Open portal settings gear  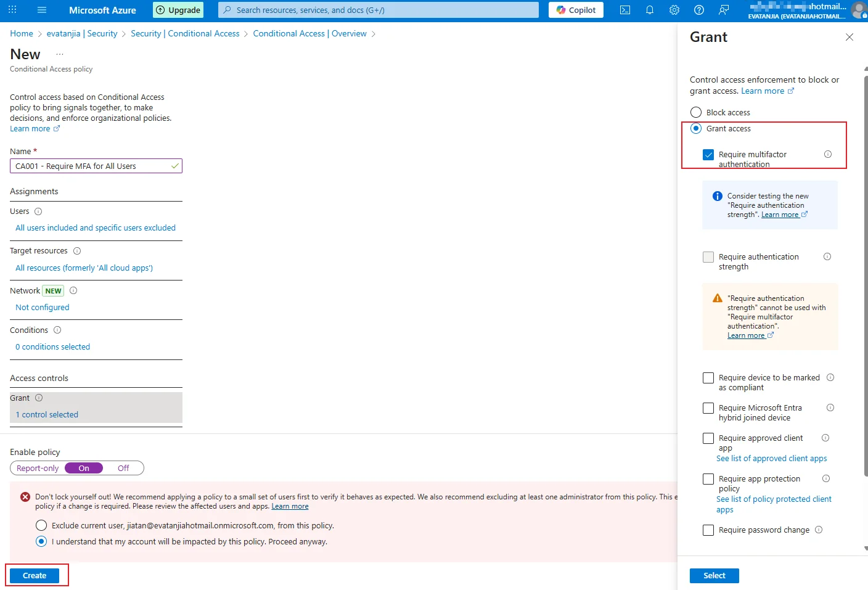coord(674,10)
